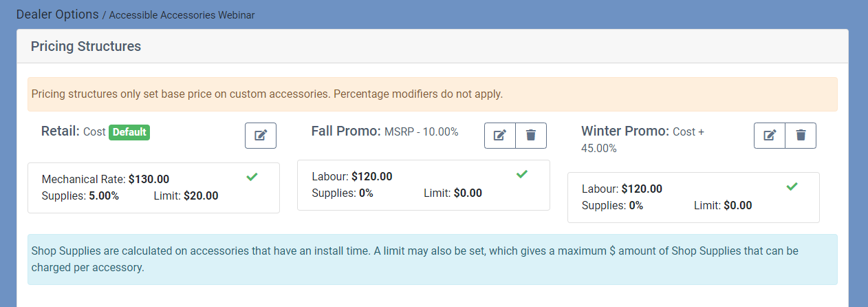Click the Retail structure title

[61, 131]
